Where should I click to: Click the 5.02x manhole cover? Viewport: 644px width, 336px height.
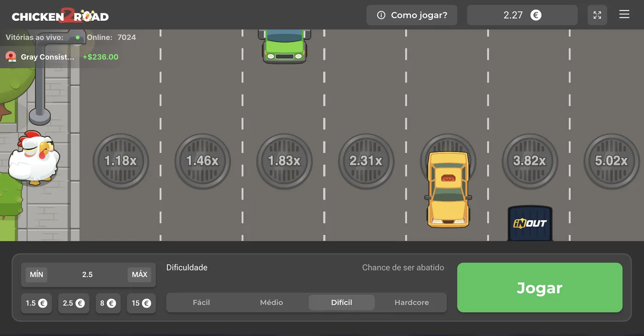611,161
